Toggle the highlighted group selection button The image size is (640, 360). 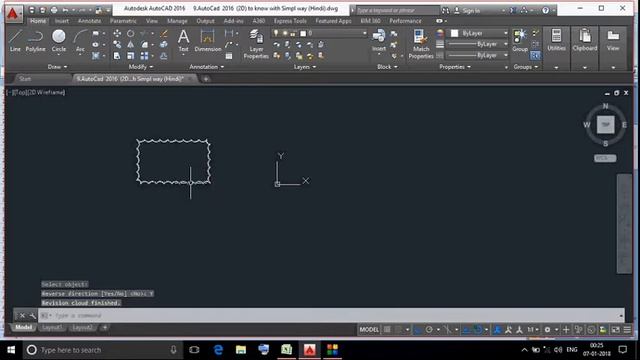click(536, 56)
